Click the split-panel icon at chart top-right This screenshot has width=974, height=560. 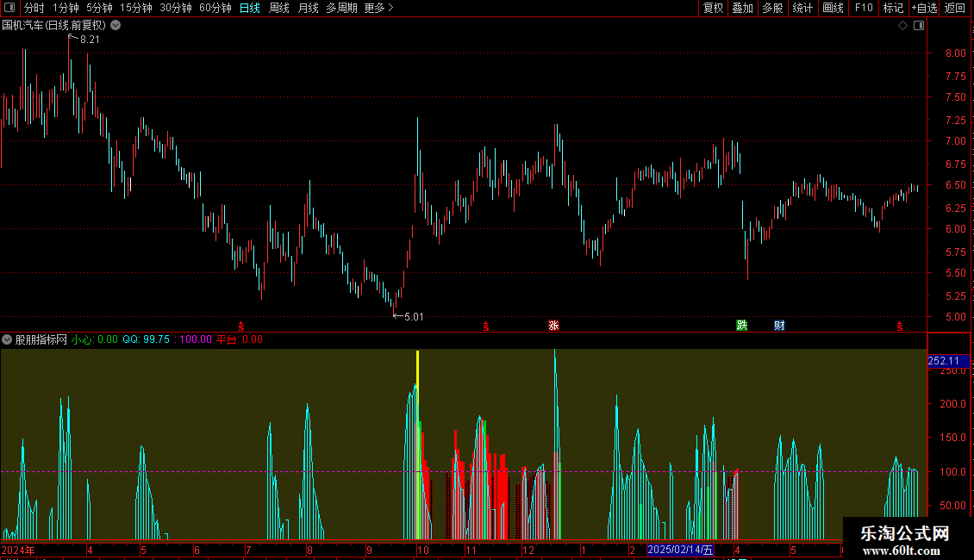[x=919, y=26]
